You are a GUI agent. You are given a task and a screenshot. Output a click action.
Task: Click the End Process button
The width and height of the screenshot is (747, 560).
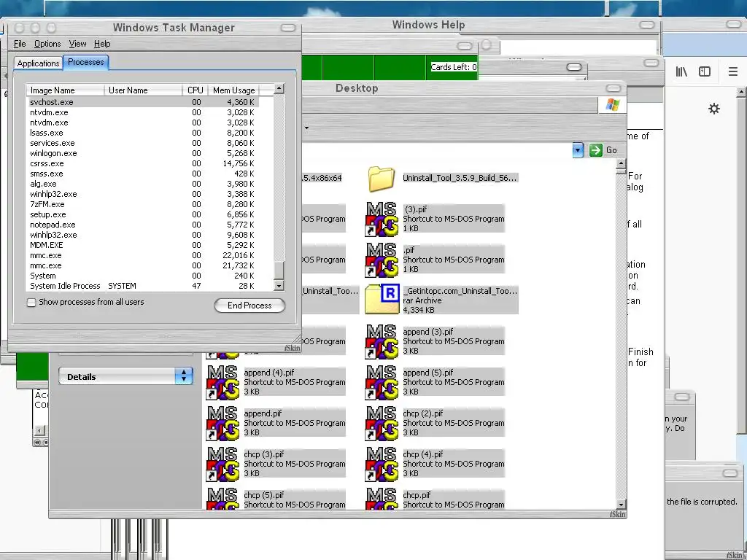click(x=249, y=306)
